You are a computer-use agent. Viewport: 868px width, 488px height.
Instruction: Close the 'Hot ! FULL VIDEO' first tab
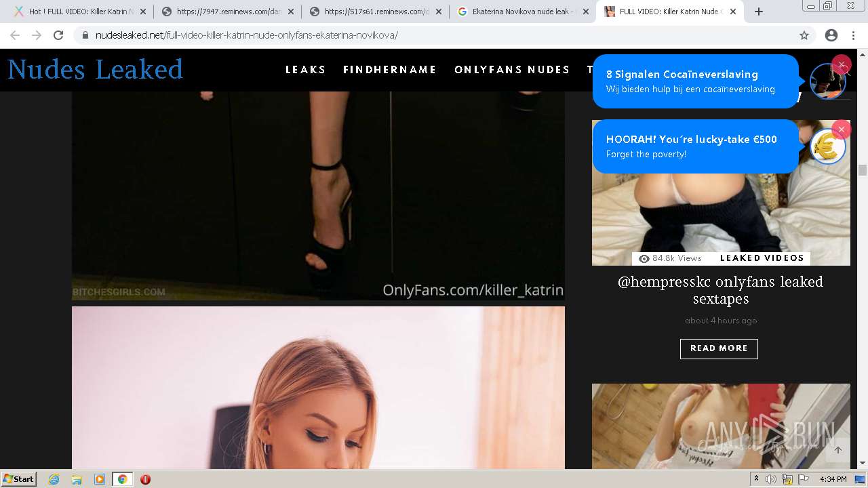coord(142,12)
